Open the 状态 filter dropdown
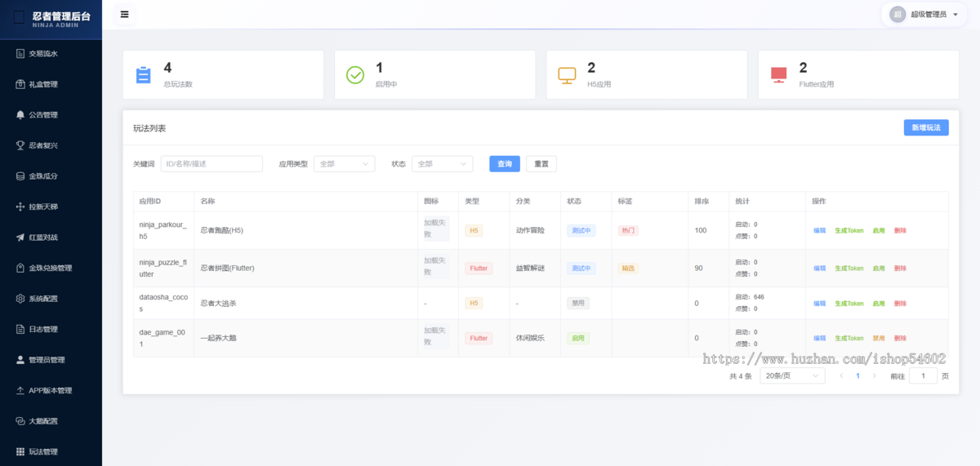The height and width of the screenshot is (466, 980). click(442, 164)
